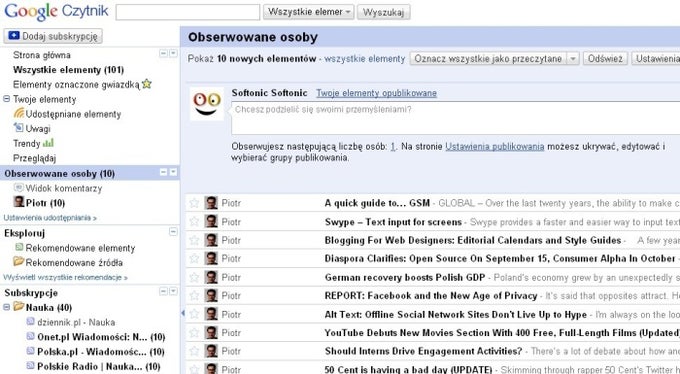Star the "Swype – Text input for screens" item

click(194, 221)
